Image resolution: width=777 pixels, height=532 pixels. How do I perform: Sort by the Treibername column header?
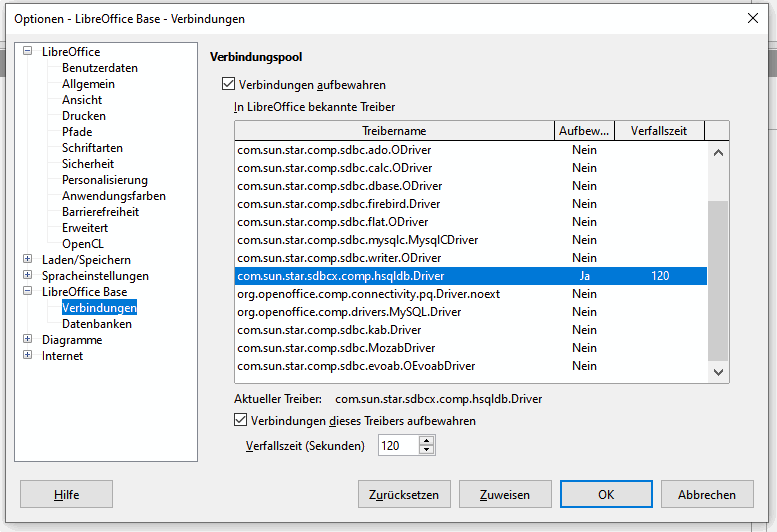point(394,131)
